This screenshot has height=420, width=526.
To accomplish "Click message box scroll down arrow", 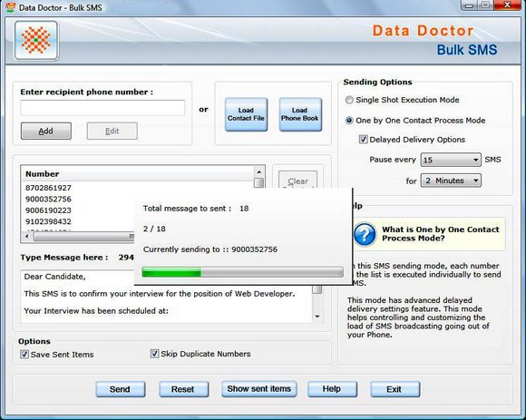I will pos(317,317).
